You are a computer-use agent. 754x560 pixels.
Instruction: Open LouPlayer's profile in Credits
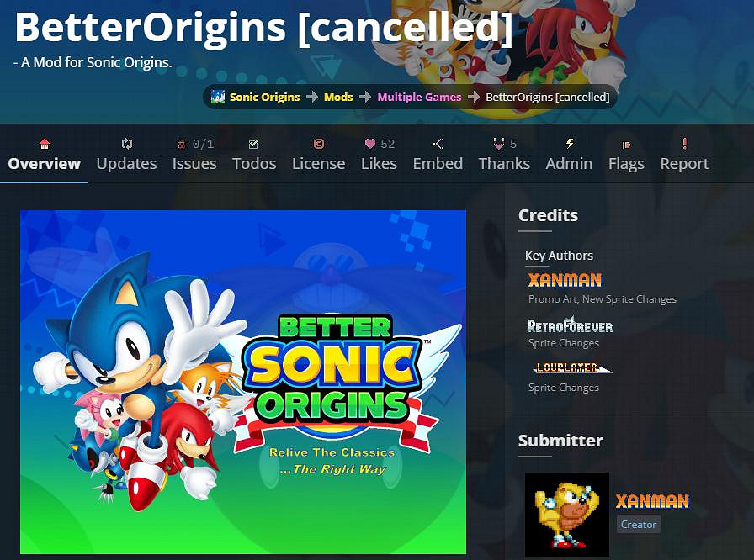pyautogui.click(x=571, y=368)
